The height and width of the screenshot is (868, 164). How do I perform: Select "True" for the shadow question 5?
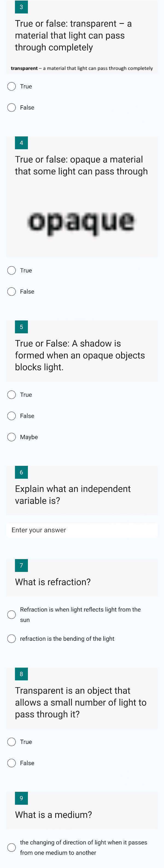coord(11,394)
